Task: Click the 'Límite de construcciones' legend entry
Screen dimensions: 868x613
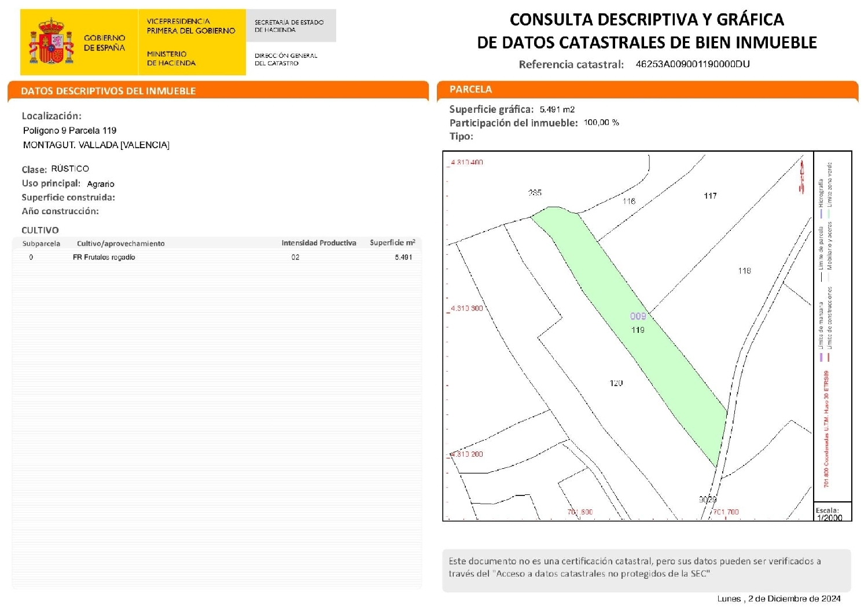Action: coord(829,324)
